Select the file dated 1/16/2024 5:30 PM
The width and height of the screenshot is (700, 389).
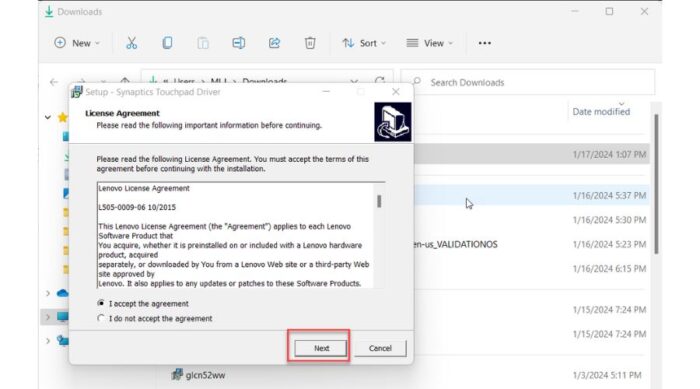(531, 220)
